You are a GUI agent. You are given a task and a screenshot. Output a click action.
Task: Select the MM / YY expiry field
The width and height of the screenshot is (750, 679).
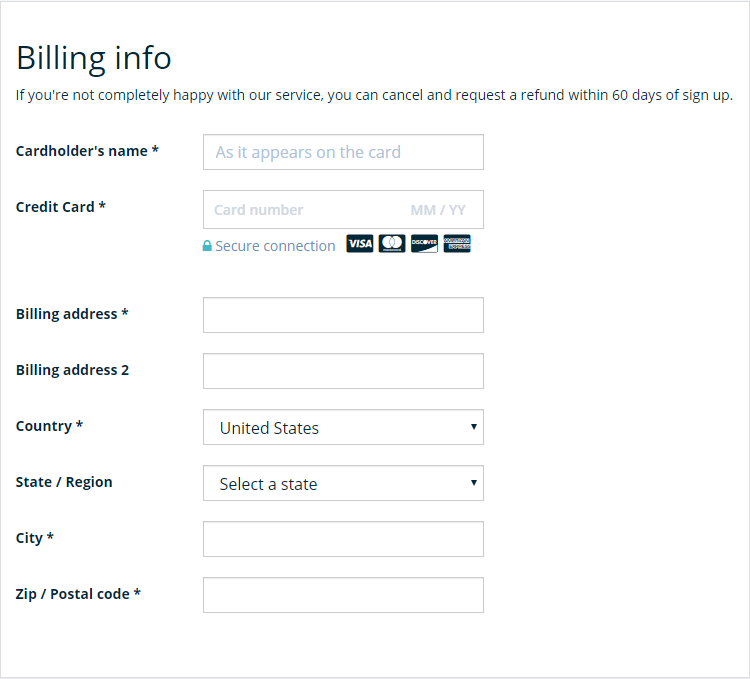coord(438,210)
